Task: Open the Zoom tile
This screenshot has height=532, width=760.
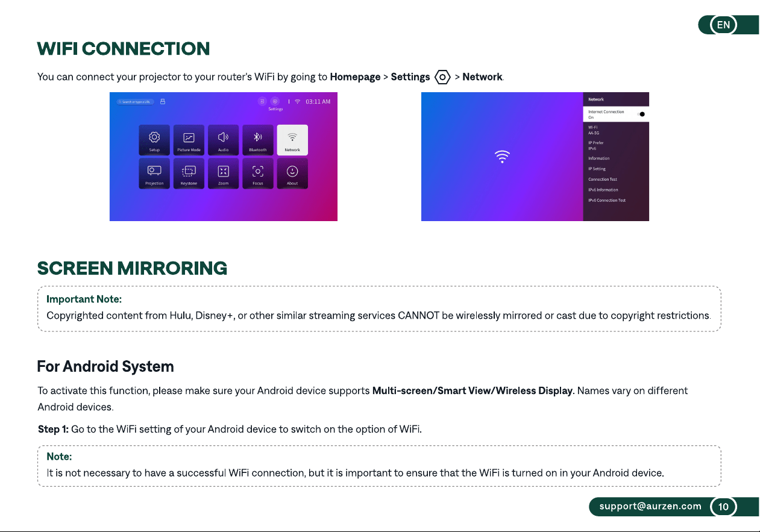Action: 223,174
